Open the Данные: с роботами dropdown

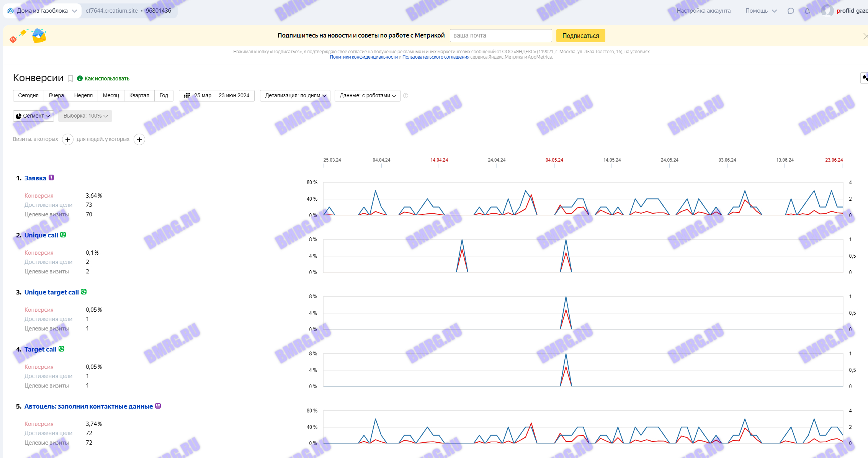click(368, 96)
